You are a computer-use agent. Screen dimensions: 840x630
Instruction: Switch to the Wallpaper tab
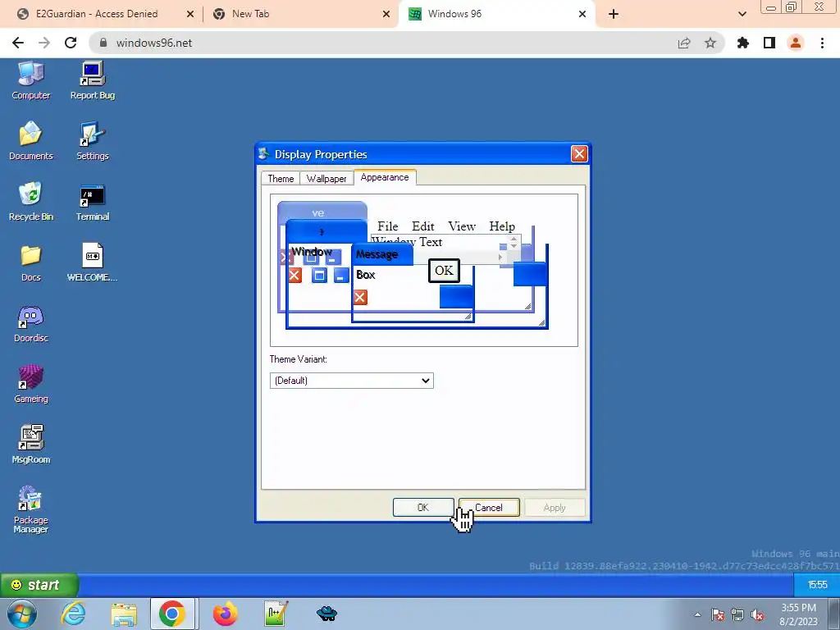326,178
